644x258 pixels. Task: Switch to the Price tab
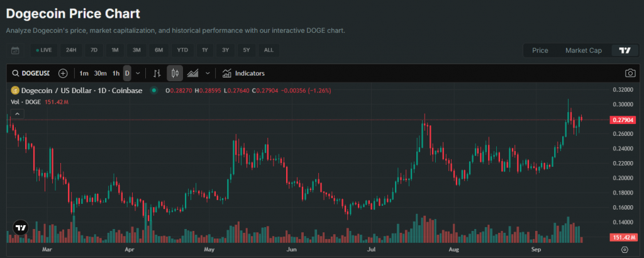pos(540,50)
